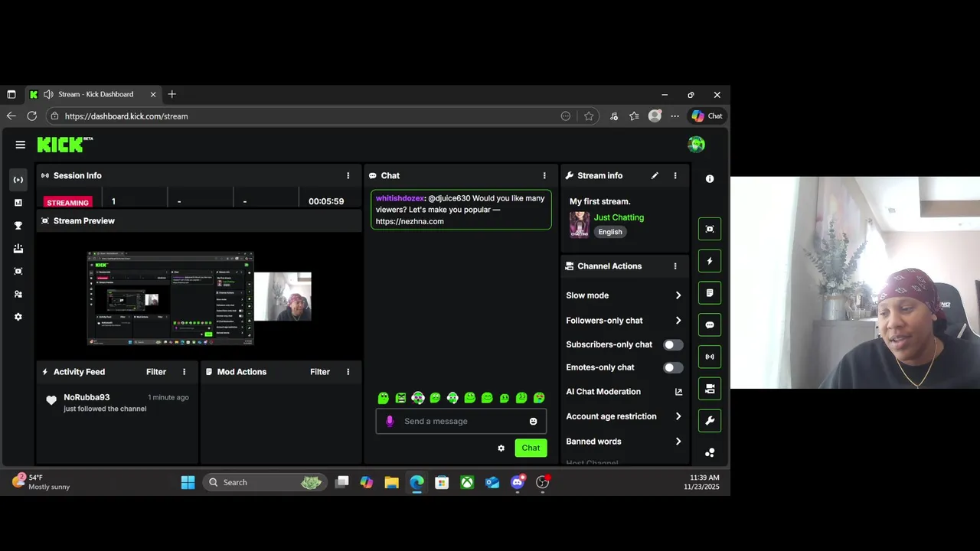
Task: Open Channel Actions three-dot menu
Action: click(x=675, y=266)
